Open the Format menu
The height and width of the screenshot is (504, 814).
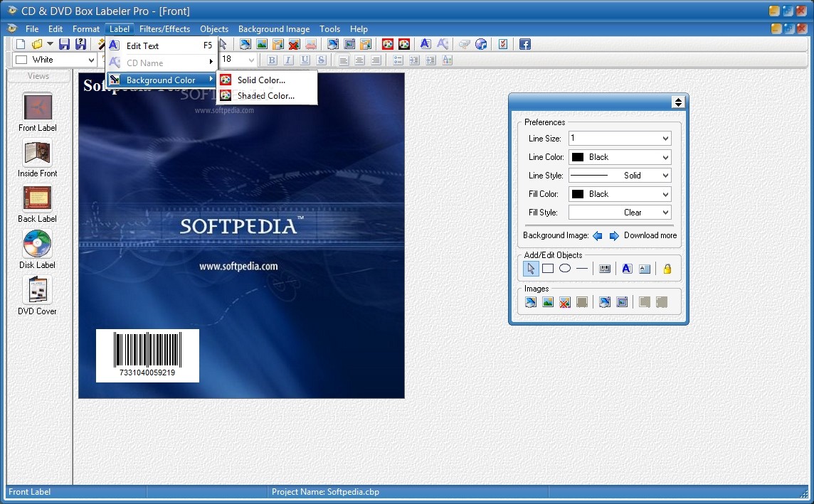pyautogui.click(x=86, y=29)
